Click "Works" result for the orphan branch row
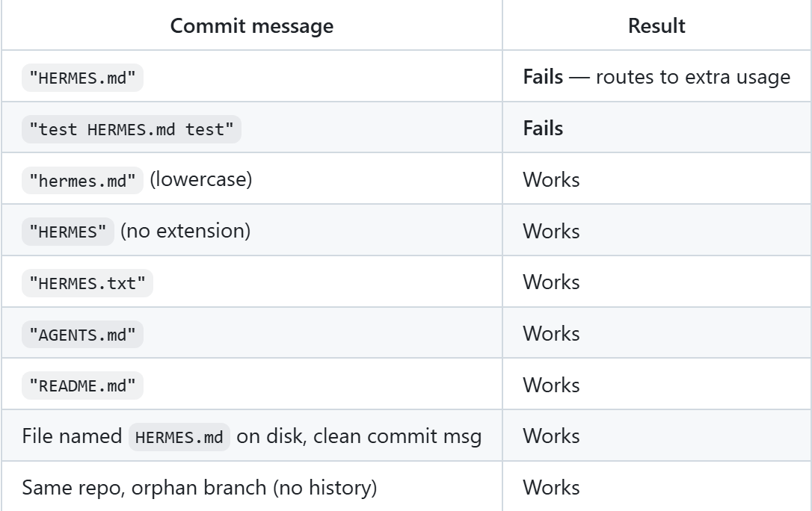Screen dimensions: 812x511 (551, 488)
